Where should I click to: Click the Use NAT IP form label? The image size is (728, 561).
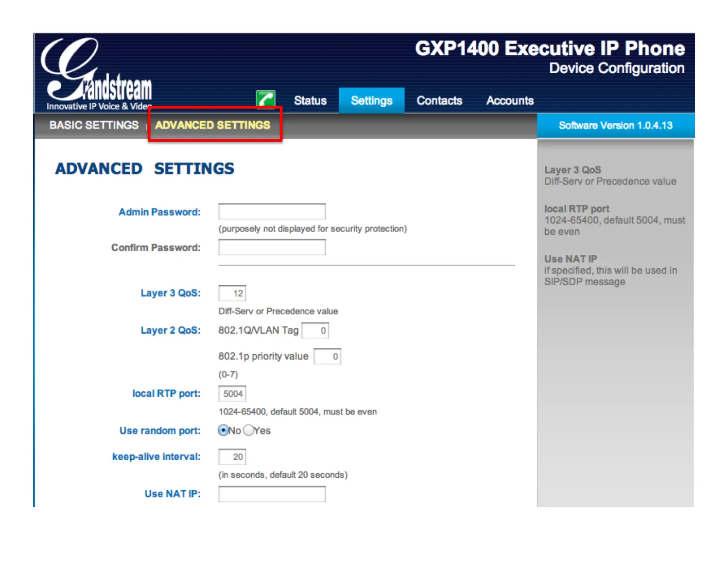point(173,494)
